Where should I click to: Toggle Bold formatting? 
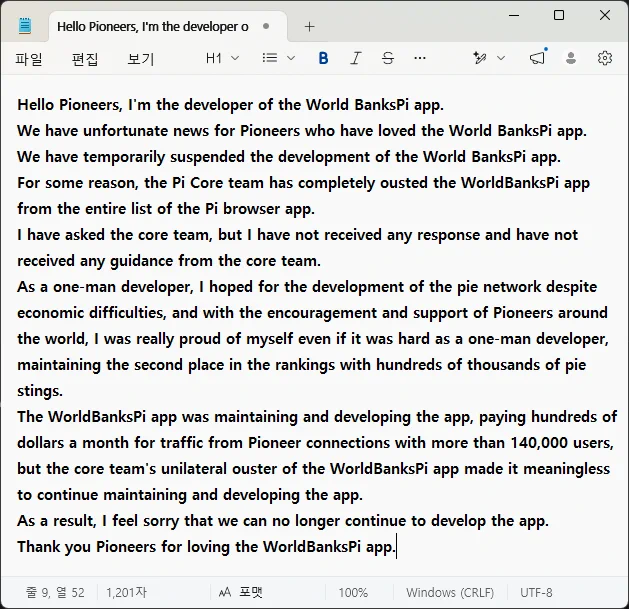coord(323,59)
